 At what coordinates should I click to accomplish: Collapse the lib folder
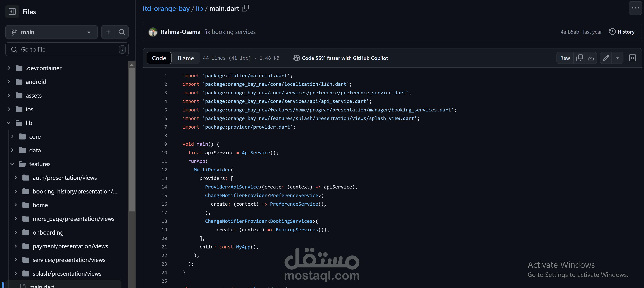[x=9, y=123]
